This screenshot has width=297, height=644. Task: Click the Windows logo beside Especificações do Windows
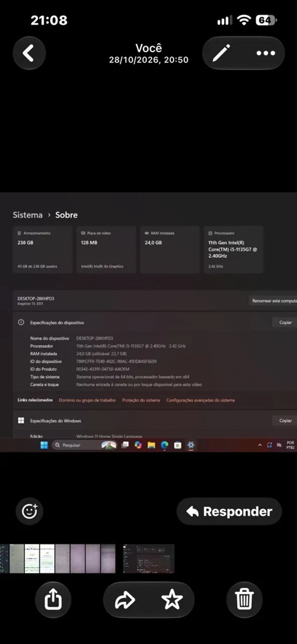[x=21, y=421]
